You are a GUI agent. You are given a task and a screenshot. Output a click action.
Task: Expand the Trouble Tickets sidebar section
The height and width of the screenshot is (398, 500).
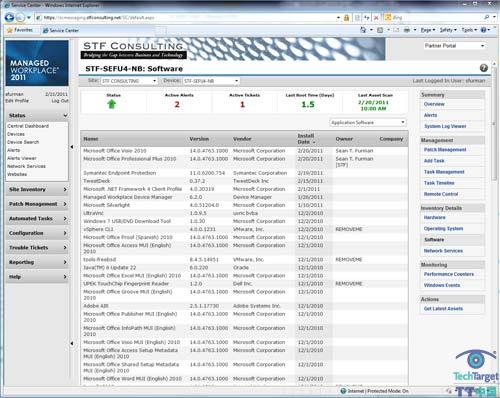click(37, 248)
